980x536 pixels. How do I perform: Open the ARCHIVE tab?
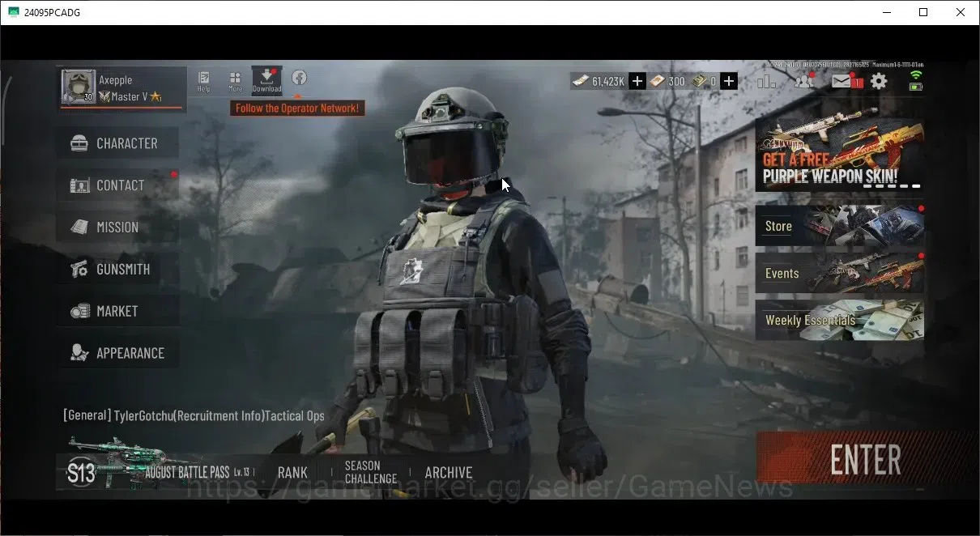click(449, 473)
